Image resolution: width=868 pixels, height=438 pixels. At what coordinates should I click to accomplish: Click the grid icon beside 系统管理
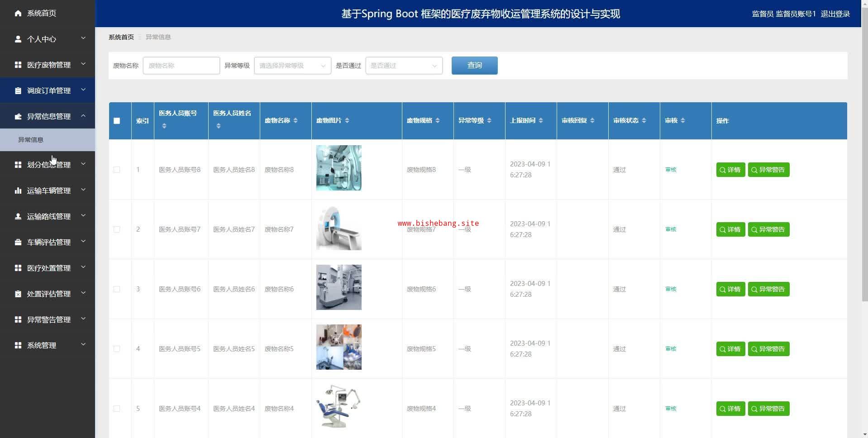(x=18, y=345)
